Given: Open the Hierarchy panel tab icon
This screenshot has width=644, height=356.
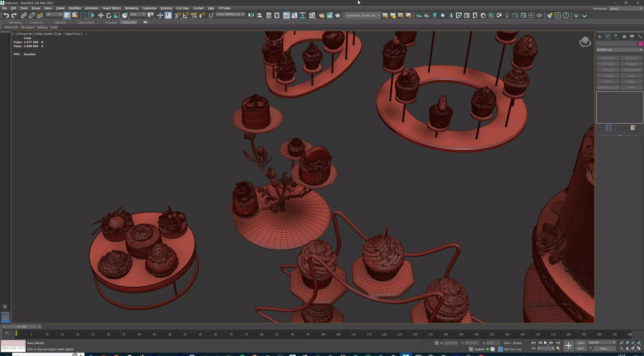Looking at the screenshot, I should pyautogui.click(x=616, y=37).
